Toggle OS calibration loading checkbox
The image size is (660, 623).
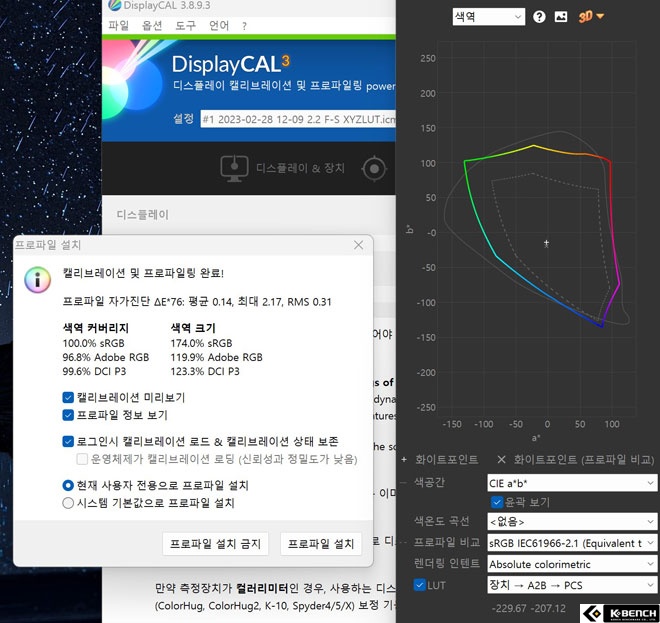tap(82, 459)
